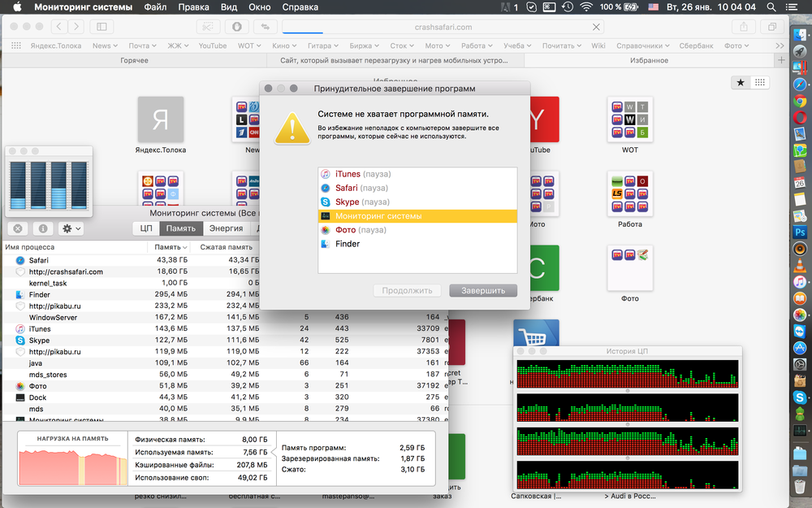
Task: Expand the Биржа bookmarks folder
Action: coord(364,46)
